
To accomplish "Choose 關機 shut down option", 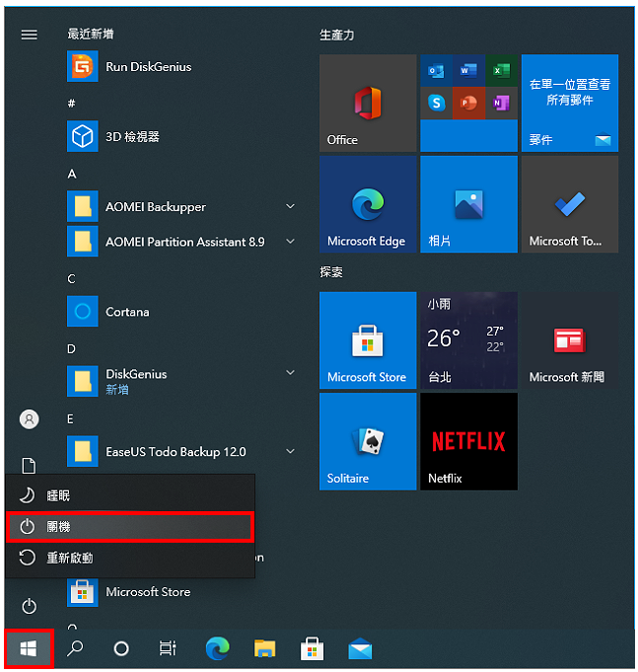I will coord(130,527).
